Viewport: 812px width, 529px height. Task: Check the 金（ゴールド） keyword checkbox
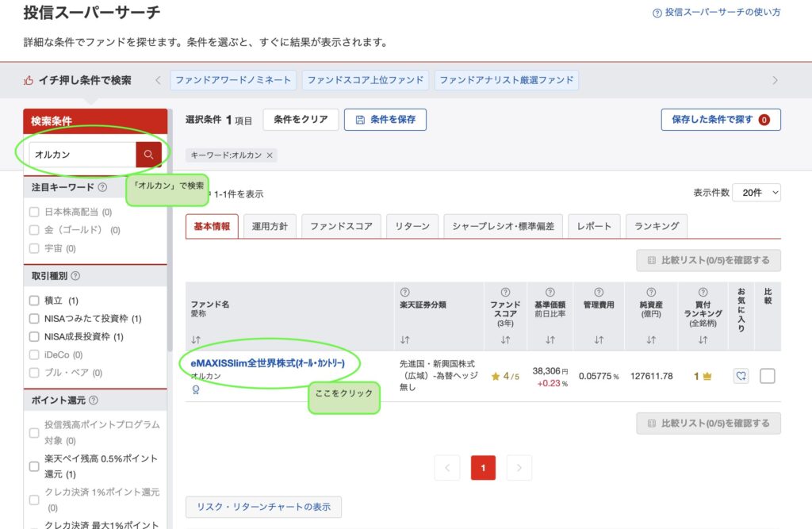click(34, 230)
